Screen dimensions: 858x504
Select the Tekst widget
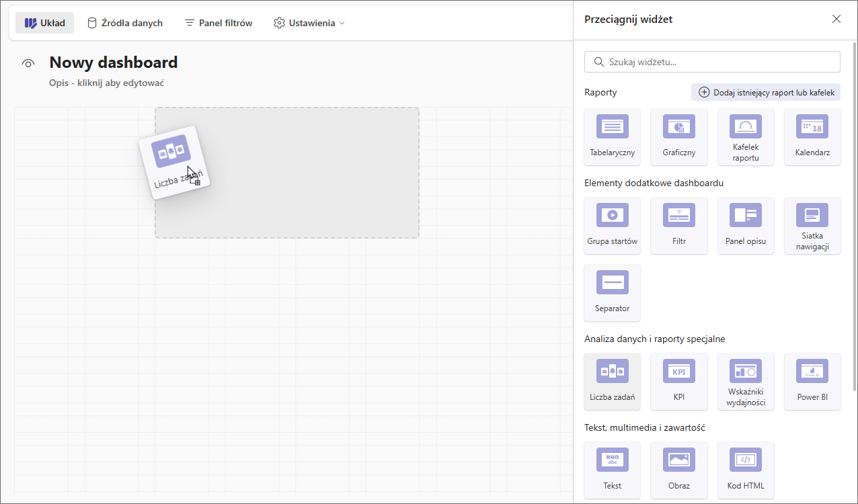pos(612,470)
